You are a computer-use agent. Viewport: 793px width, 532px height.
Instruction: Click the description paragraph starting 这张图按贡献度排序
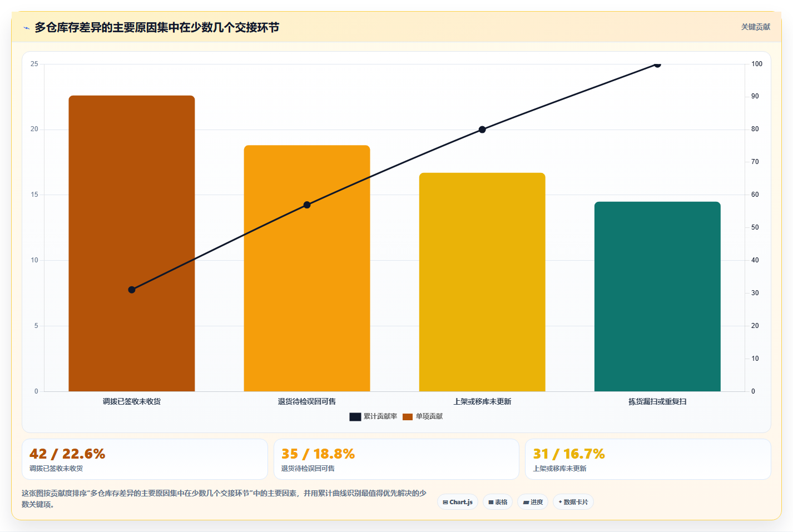tap(224, 499)
